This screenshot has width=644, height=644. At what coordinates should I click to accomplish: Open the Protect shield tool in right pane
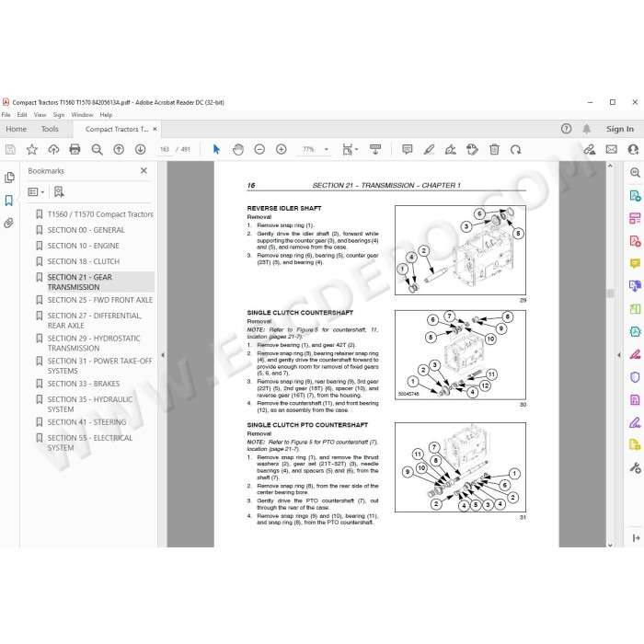[635, 376]
